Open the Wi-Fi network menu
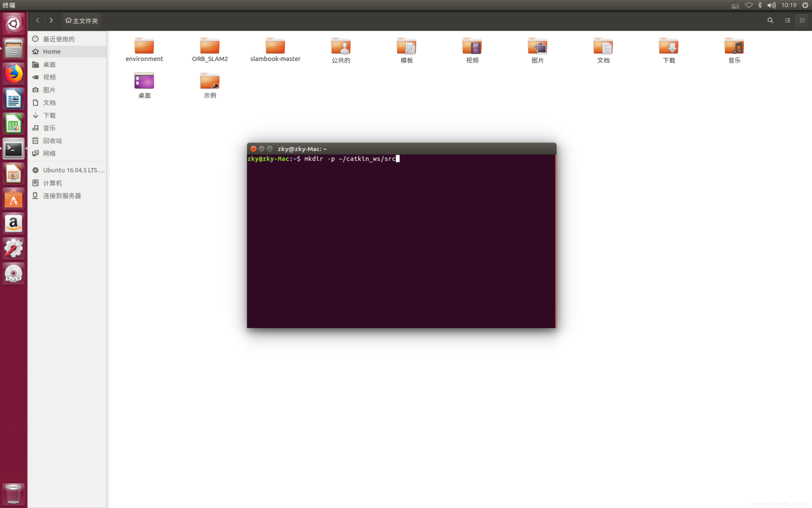Screen dimensions: 812x508 (749, 5)
